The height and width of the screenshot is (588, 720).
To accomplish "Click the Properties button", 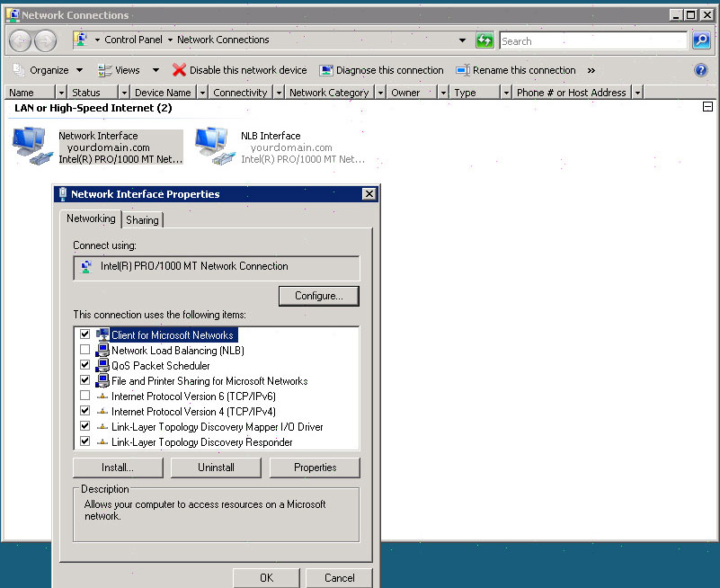I will pyautogui.click(x=315, y=468).
